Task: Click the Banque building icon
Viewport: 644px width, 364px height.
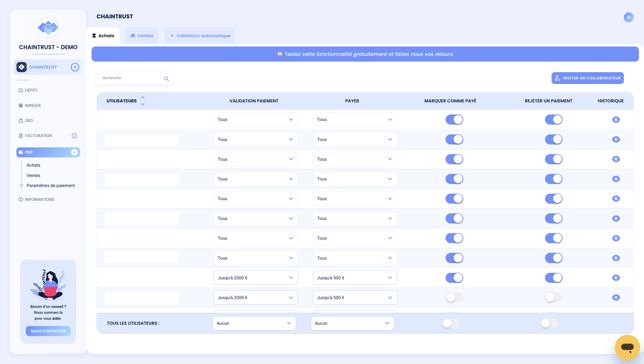Action: 21,105
